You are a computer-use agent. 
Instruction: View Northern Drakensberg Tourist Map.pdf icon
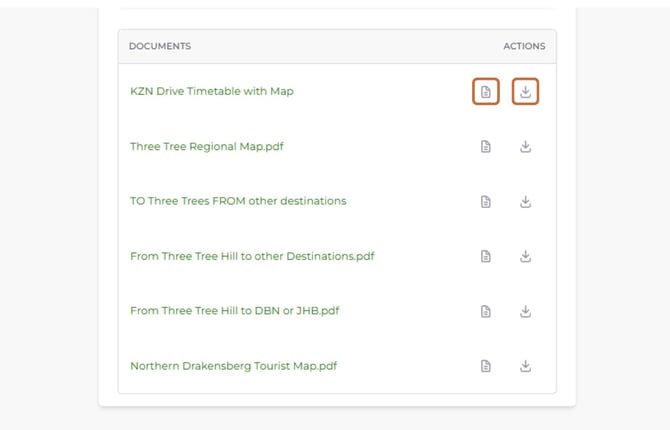point(485,366)
